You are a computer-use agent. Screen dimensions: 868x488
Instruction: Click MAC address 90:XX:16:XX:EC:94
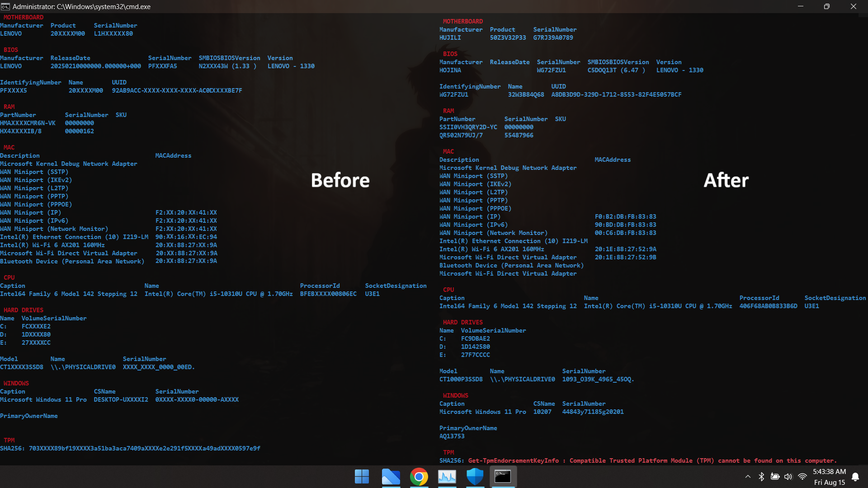click(x=186, y=237)
